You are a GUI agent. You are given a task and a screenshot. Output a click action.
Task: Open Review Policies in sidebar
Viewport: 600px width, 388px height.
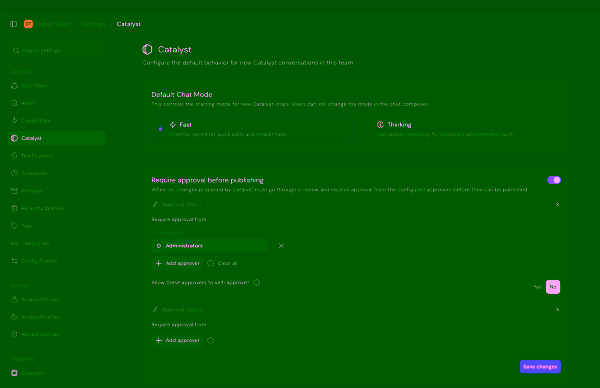[57, 334]
